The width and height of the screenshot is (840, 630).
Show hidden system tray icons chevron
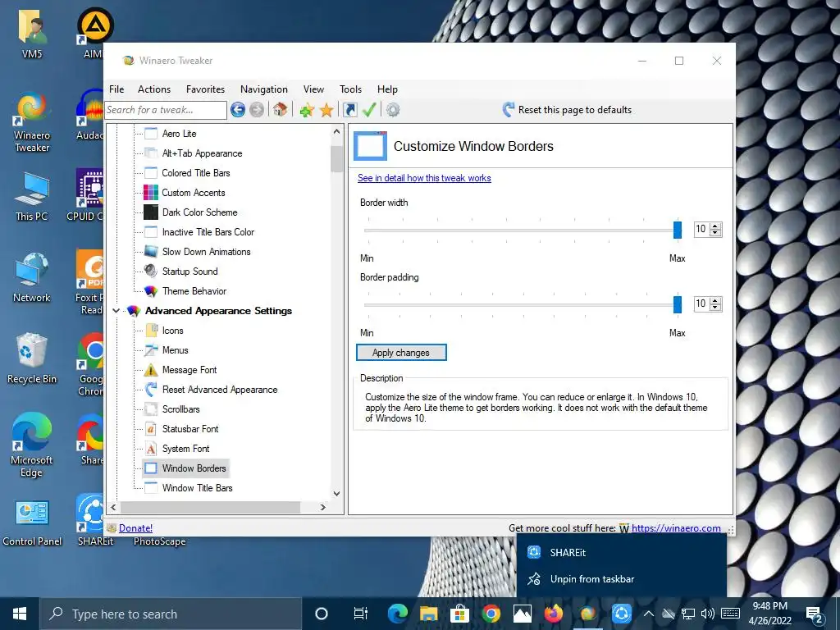point(648,614)
